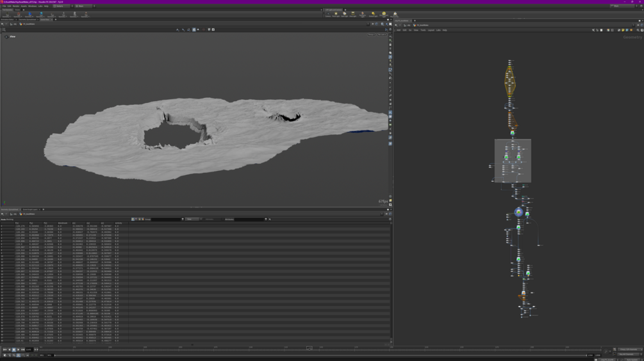
Task: Toggle the Primitives attribute class button
Action: pos(139,219)
